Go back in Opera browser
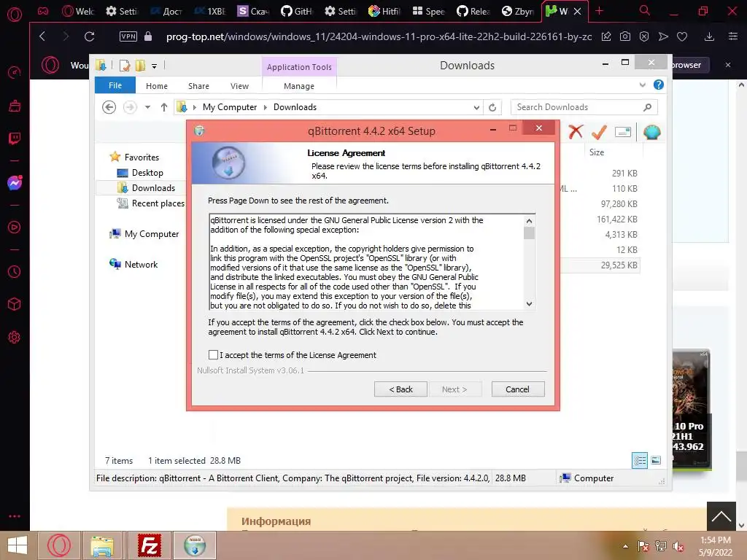The width and height of the screenshot is (747, 560). (42, 36)
